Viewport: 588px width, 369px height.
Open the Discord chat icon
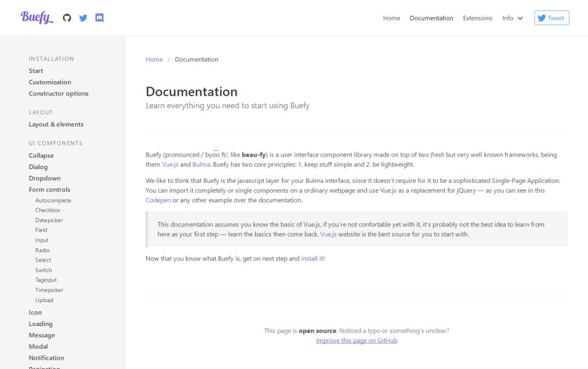[100, 17]
